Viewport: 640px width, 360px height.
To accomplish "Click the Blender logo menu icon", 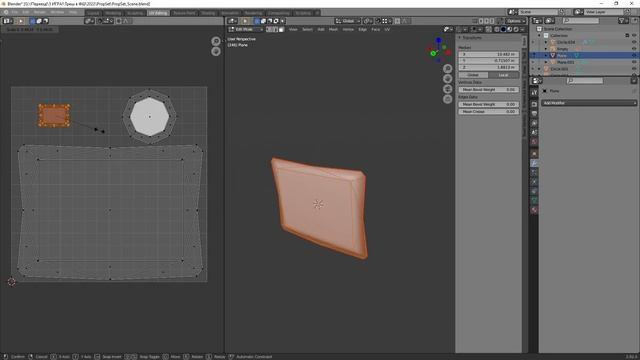I will pos(6,13).
